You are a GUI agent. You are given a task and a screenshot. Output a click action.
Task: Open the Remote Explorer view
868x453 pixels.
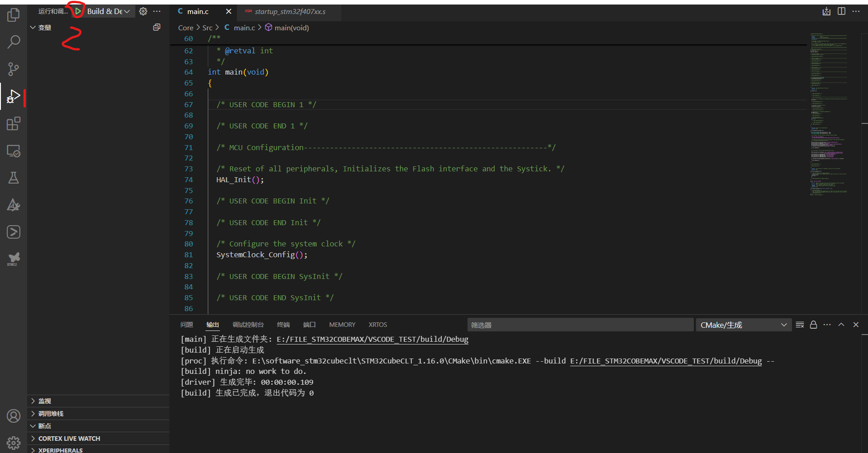[x=14, y=151]
